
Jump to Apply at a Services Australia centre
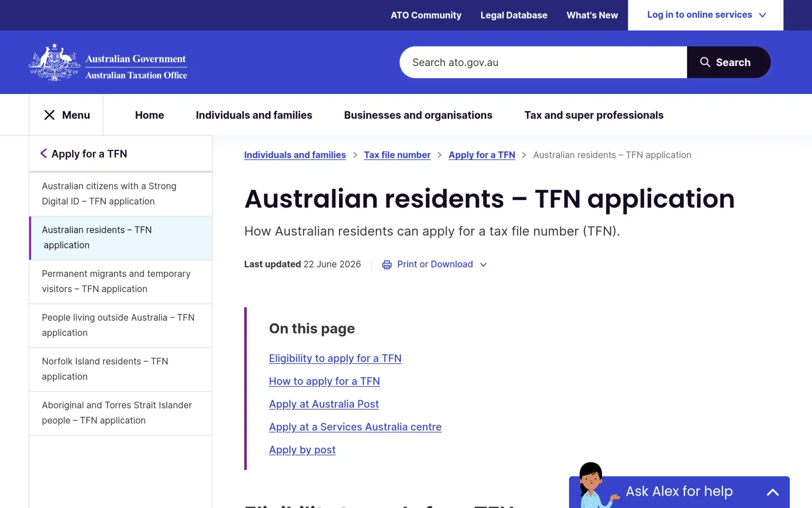click(x=355, y=427)
